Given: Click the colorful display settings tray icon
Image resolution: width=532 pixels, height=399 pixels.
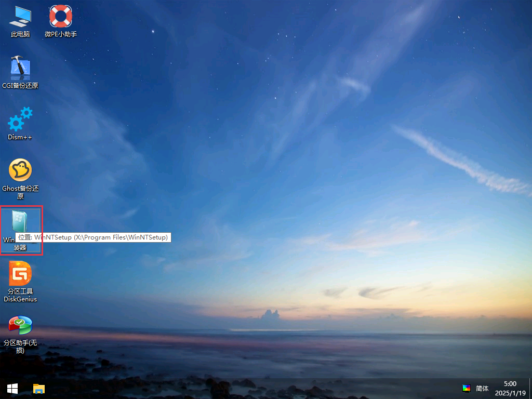Looking at the screenshot, I should click(x=467, y=388).
